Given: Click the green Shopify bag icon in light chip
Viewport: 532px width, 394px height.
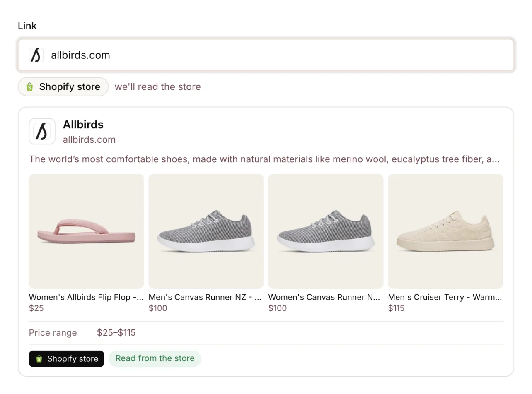Looking at the screenshot, I should pyautogui.click(x=29, y=87).
